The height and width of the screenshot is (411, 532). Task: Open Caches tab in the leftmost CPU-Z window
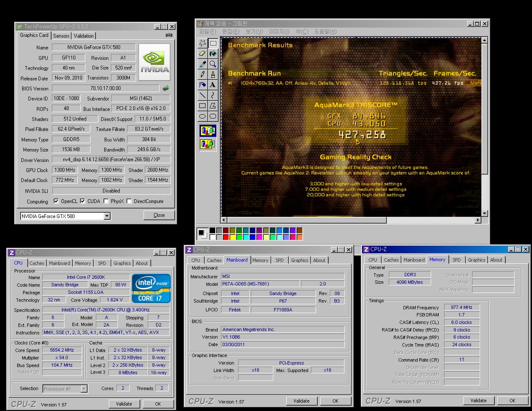(x=37, y=263)
